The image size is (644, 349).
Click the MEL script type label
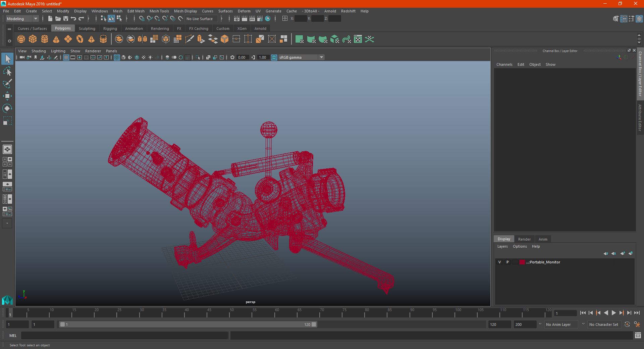point(13,336)
